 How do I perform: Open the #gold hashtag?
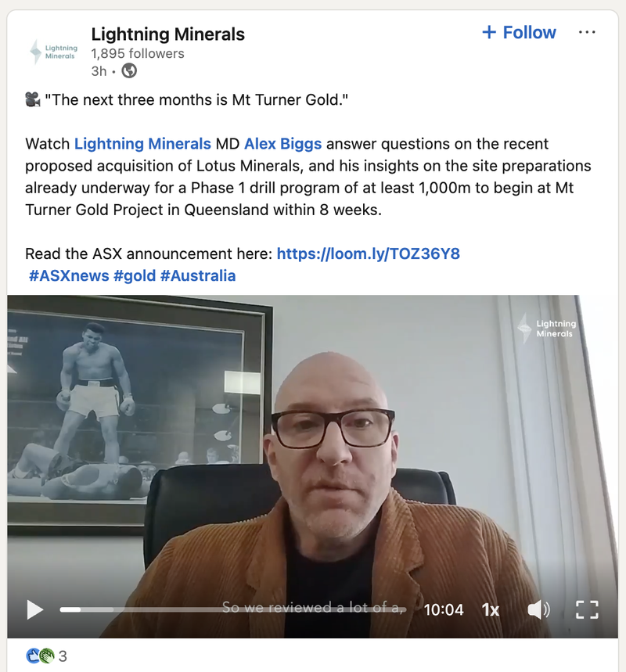[135, 275]
